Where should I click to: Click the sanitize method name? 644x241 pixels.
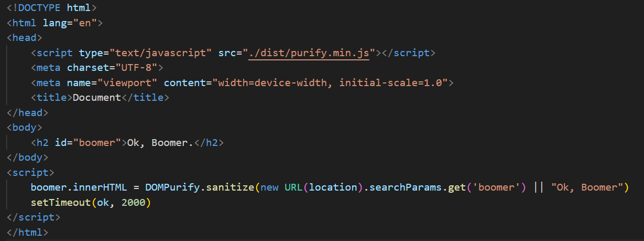[x=231, y=187]
